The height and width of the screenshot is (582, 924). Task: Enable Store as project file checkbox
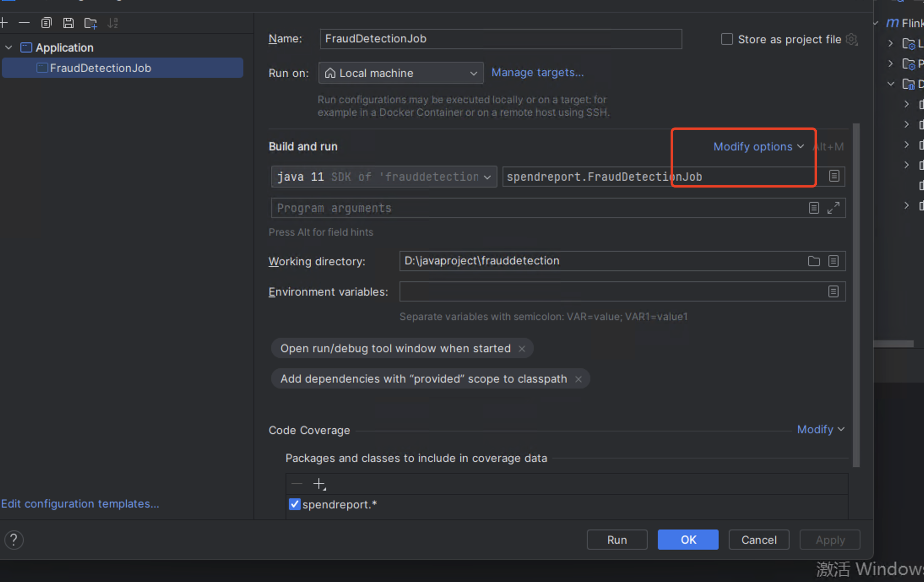coord(727,39)
